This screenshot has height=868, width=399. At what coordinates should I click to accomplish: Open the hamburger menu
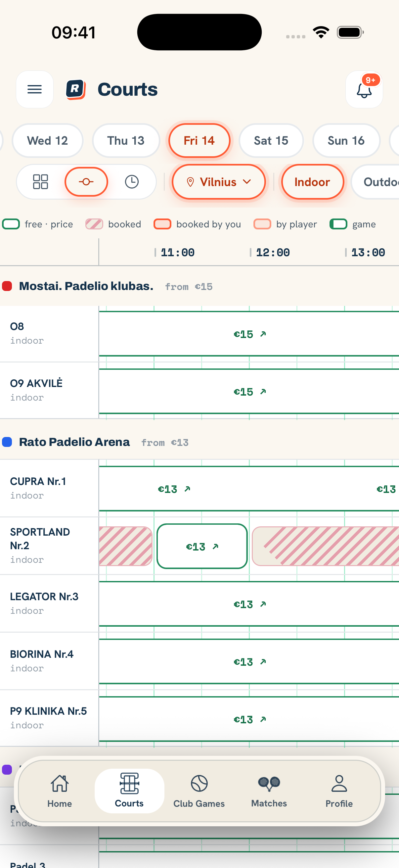pos(35,89)
